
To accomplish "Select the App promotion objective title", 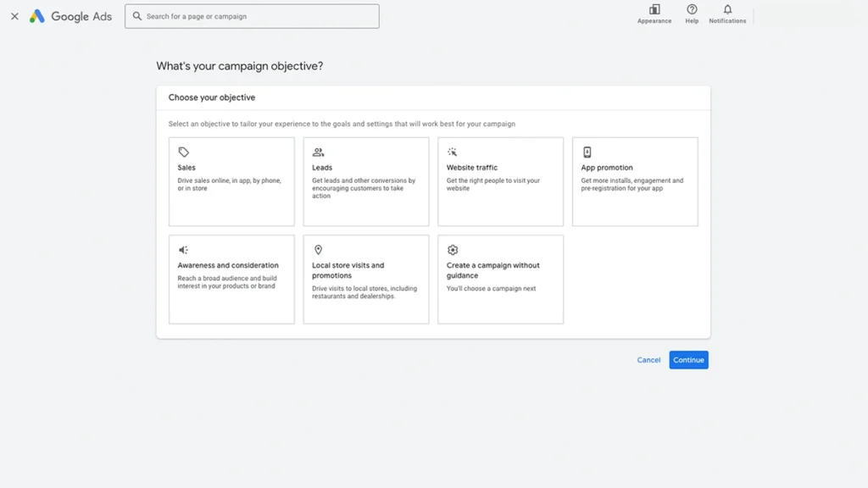I will (607, 167).
